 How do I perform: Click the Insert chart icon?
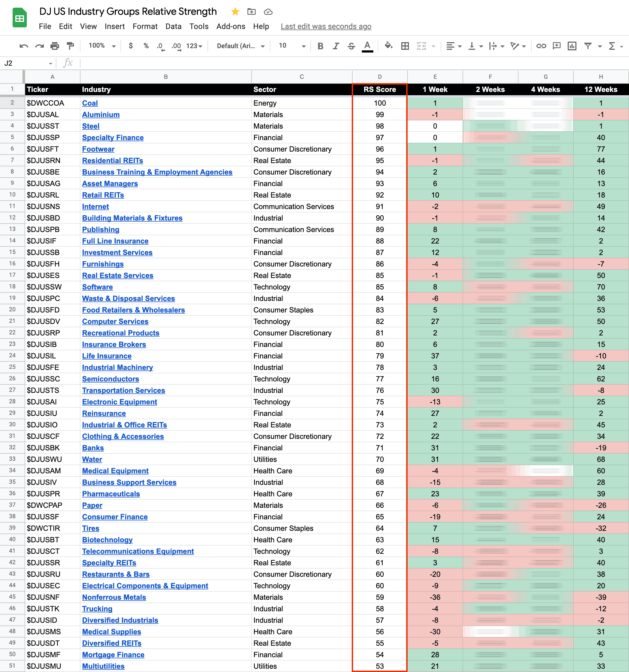tap(572, 46)
